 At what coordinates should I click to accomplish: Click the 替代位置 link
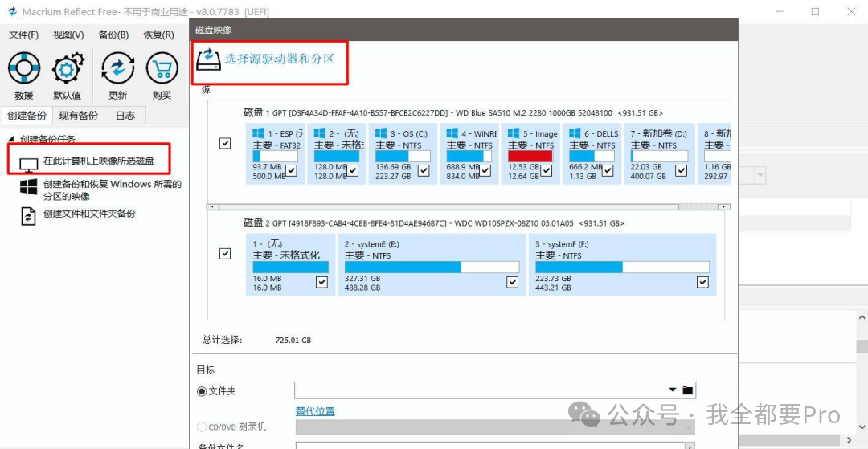tap(315, 411)
